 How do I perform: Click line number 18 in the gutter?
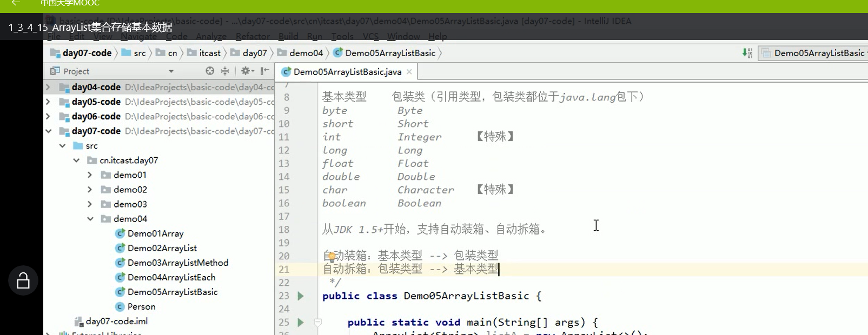click(x=284, y=230)
